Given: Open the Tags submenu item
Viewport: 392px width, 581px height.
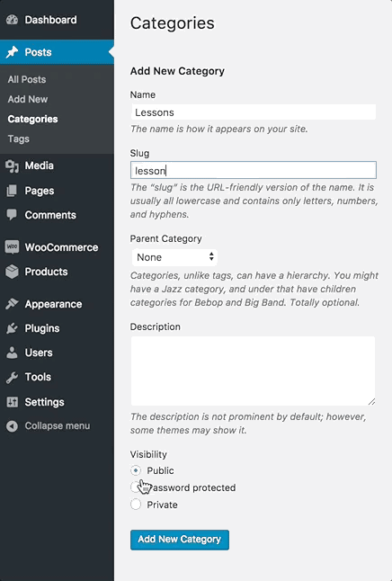Looking at the screenshot, I should tap(19, 139).
